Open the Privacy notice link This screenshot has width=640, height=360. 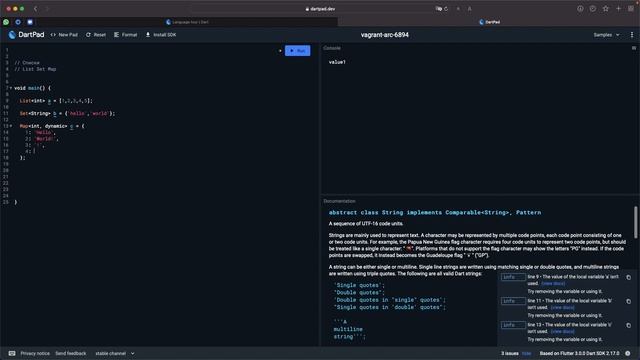(x=35, y=353)
